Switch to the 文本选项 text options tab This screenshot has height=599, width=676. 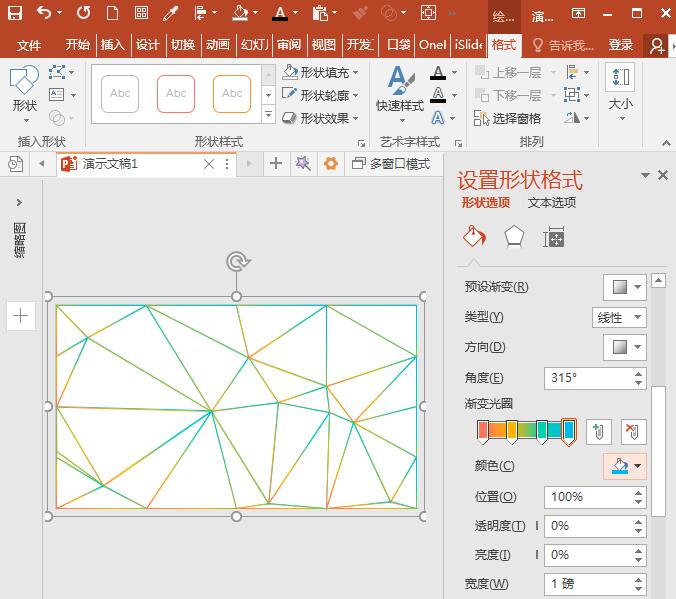pos(551,203)
